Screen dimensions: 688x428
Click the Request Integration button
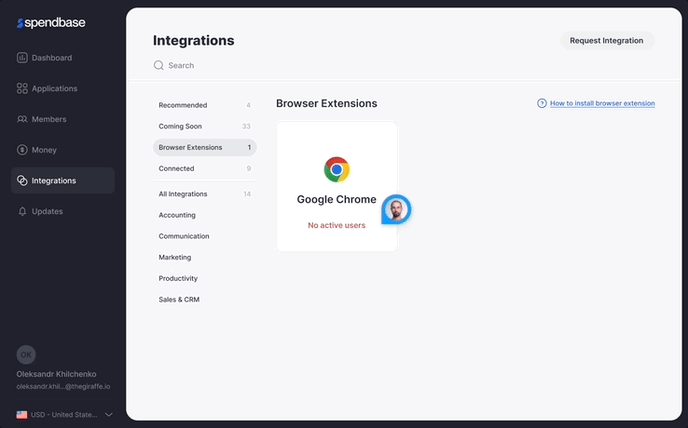606,41
